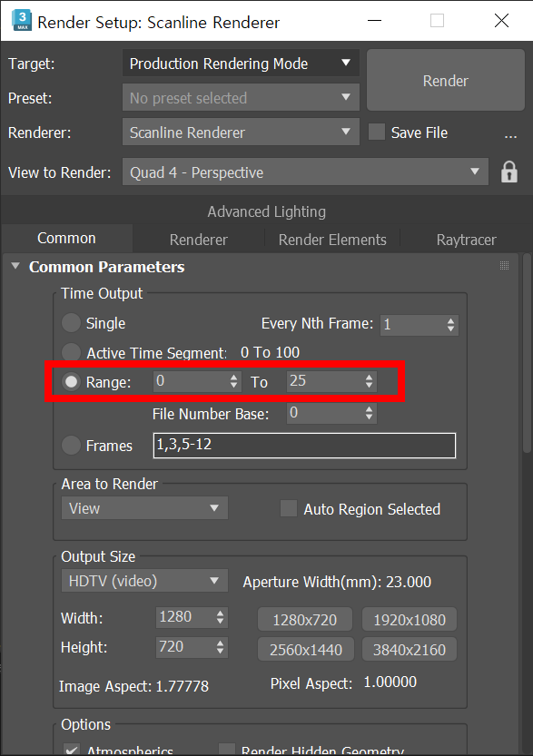Click the rollout grip icon on Common Parameters

[504, 266]
